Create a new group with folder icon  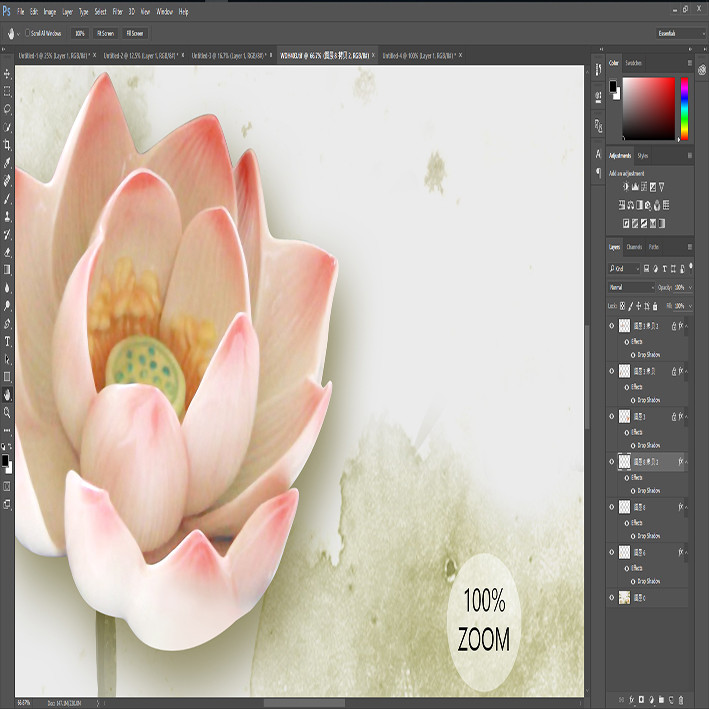coord(661,700)
